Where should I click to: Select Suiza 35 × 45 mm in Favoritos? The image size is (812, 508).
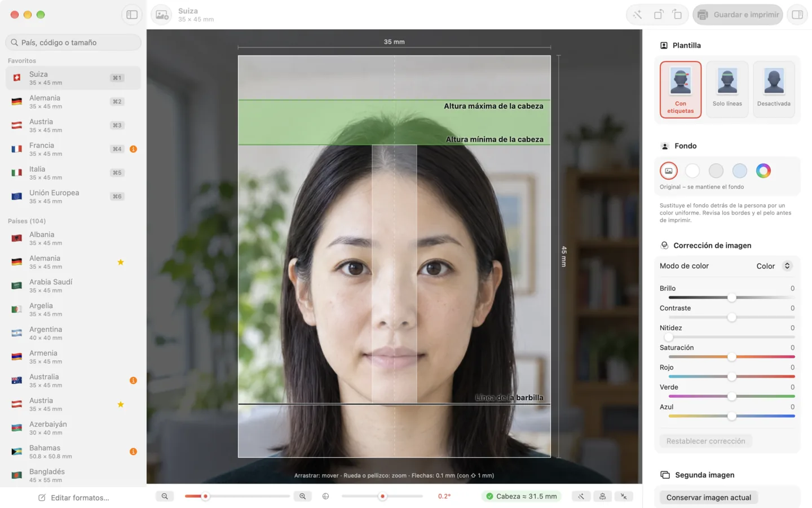pyautogui.click(x=73, y=78)
